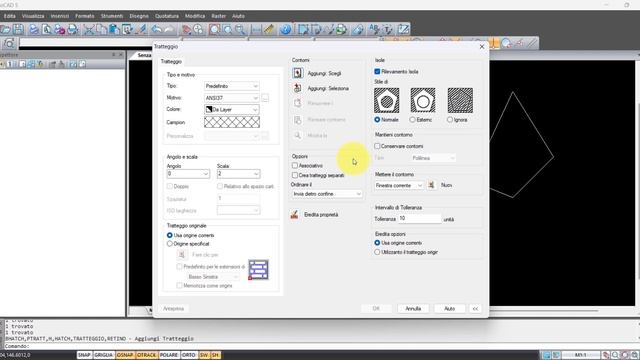Image resolution: width=640 pixels, height=360 pixels.
Task: Select the Ignora island style radio
Action: (450, 120)
